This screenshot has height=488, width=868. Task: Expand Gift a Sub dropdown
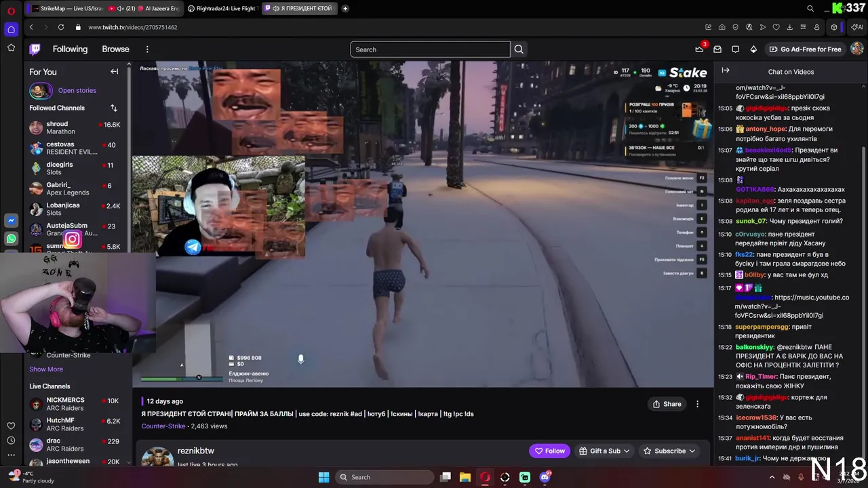[605, 451]
